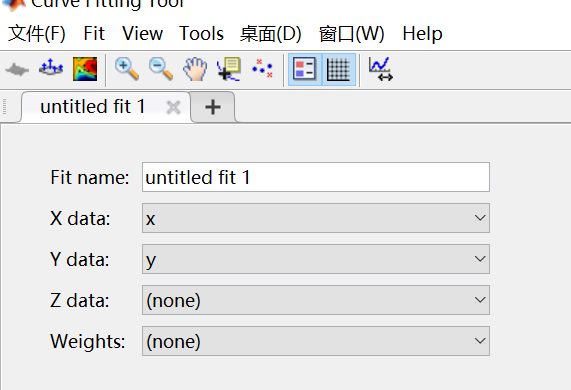Open the Z data dropdown
The height and width of the screenshot is (390, 571).
[x=316, y=300]
